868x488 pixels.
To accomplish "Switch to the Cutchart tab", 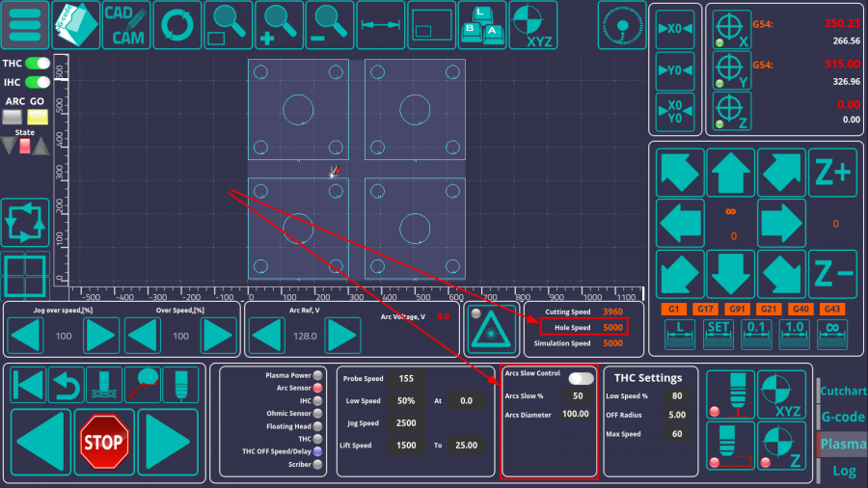I will coord(843,392).
